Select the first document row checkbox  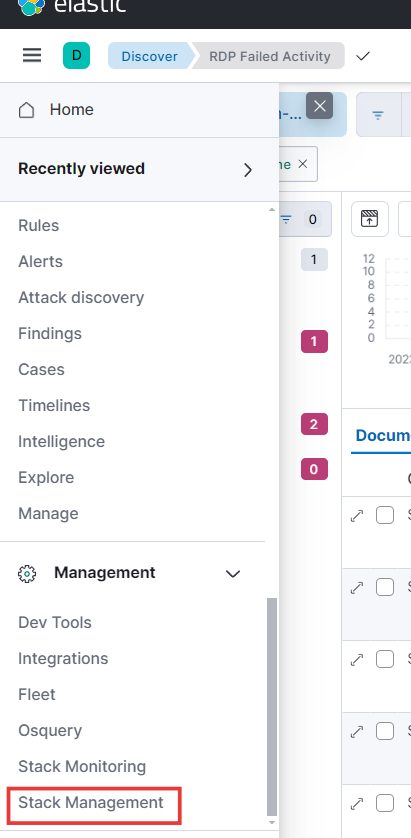tap(385, 516)
